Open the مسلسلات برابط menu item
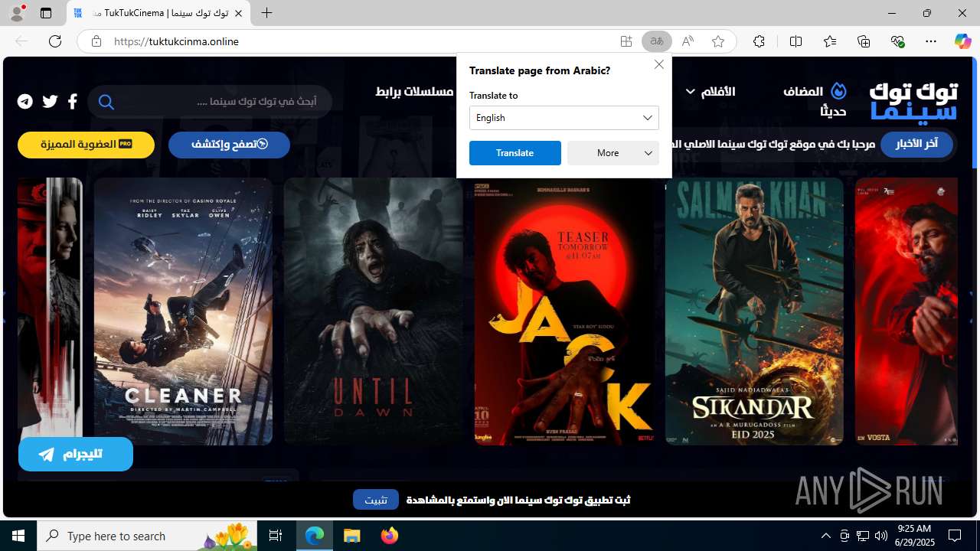 click(x=414, y=91)
